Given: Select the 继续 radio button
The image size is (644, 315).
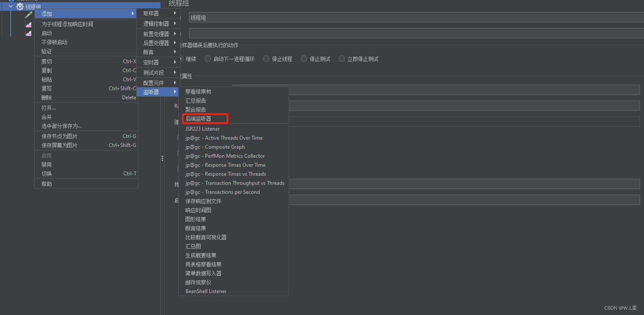Looking at the screenshot, I should [x=181, y=59].
